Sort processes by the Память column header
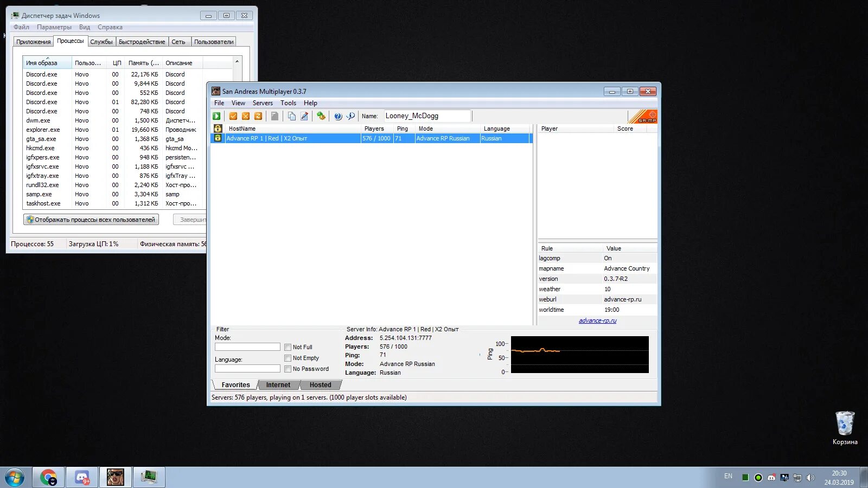The image size is (868, 488). click(143, 63)
